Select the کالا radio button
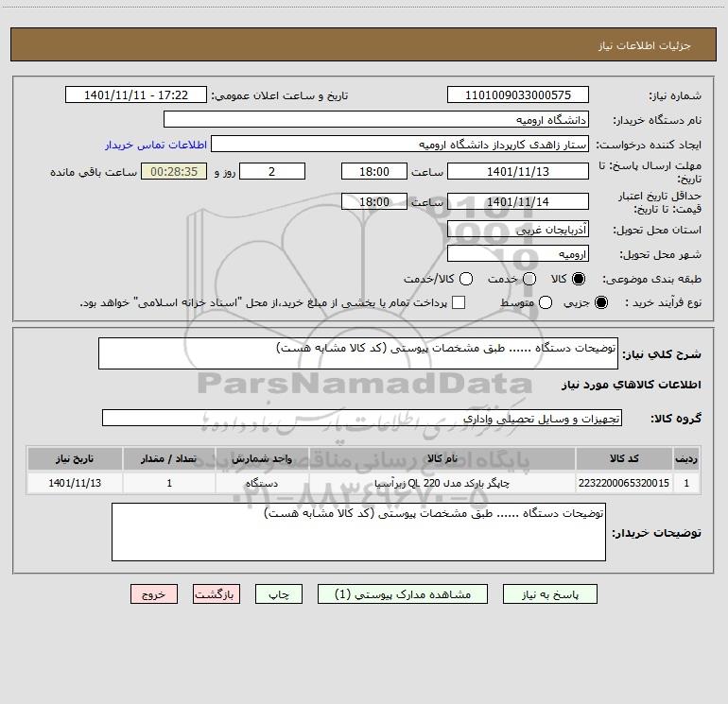 pos(579,279)
